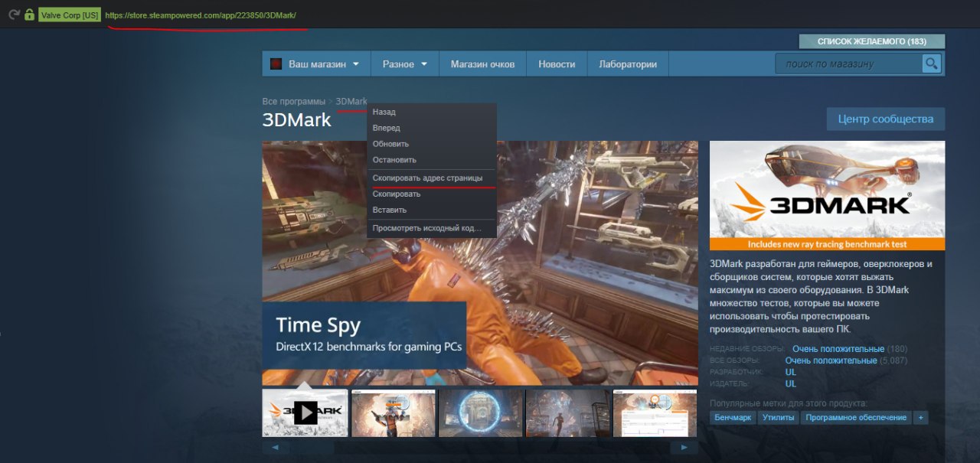Click the green padlock security icon
Viewport: 980px width, 463px height.
pyautogui.click(x=29, y=15)
